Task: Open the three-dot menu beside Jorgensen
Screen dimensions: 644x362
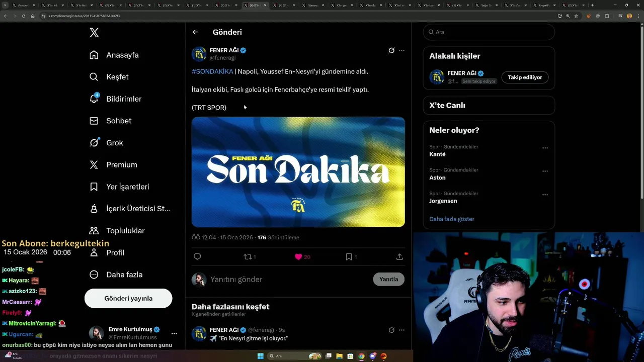Action: [x=545, y=195]
